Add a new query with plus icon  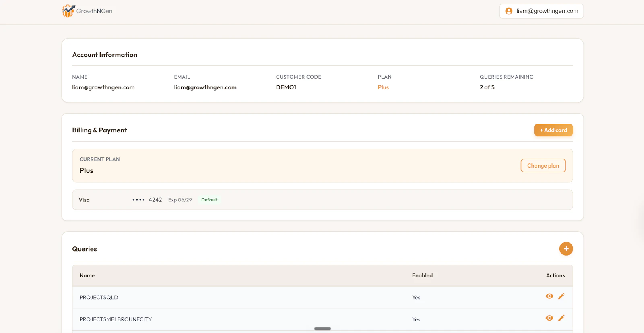[566, 249]
